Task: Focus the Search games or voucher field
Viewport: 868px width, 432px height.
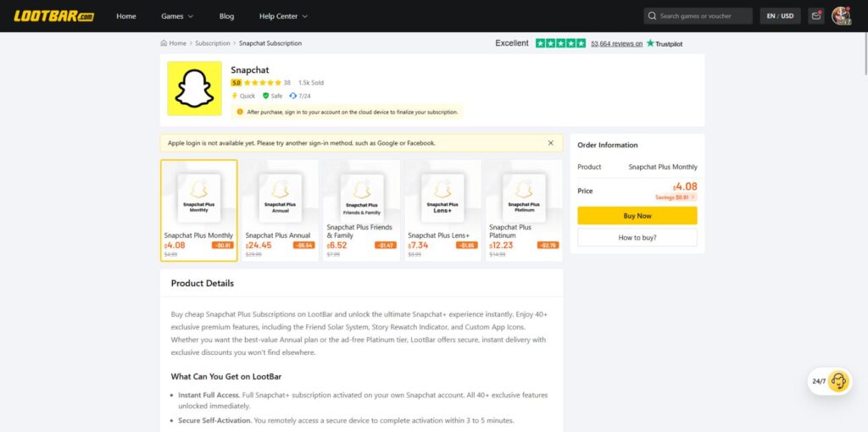Action: (698, 16)
